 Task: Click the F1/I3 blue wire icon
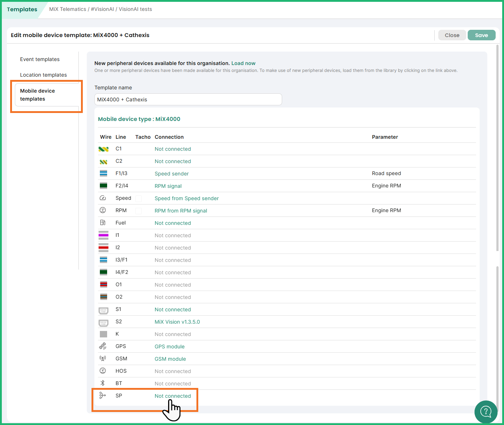[x=103, y=174]
